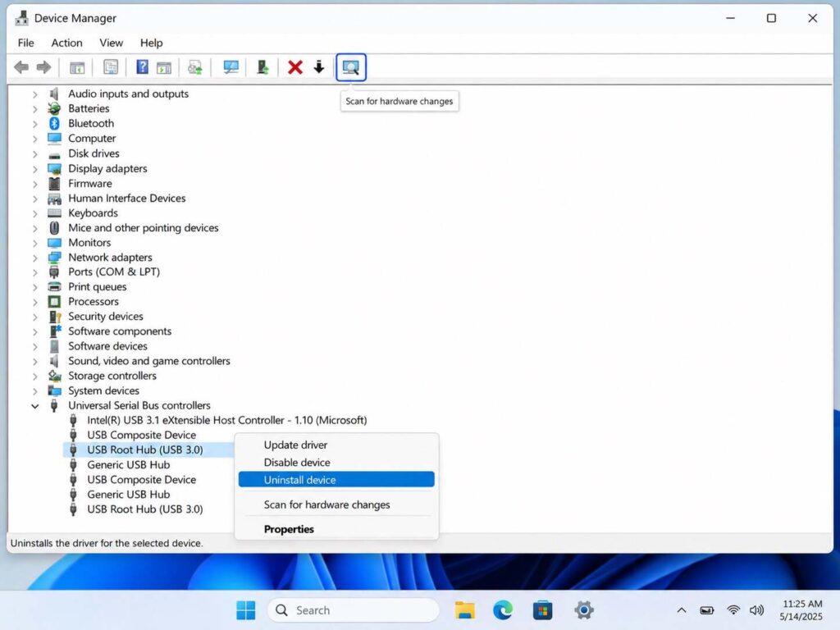Choose Uninstall device from context menu

click(336, 480)
